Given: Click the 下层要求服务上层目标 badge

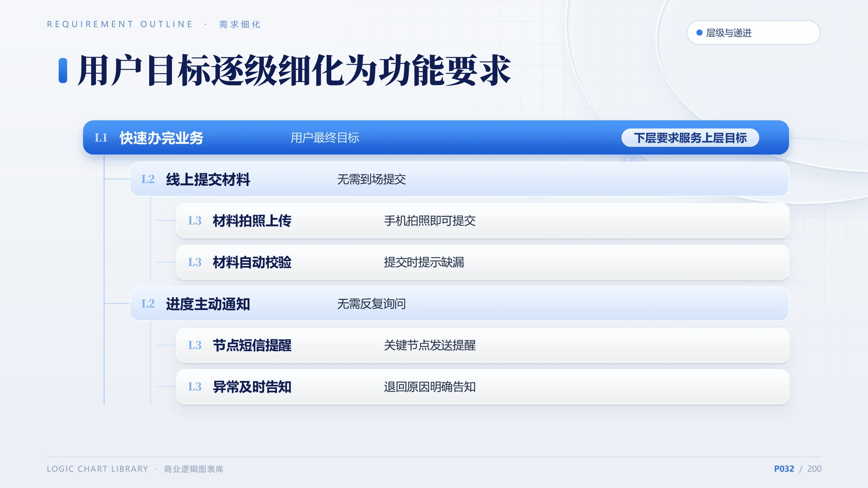Looking at the screenshot, I should click(x=690, y=138).
